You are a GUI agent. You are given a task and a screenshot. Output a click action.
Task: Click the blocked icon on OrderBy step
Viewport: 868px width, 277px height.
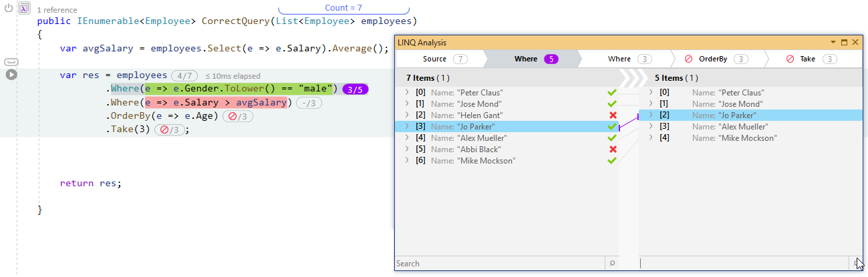[x=688, y=59]
